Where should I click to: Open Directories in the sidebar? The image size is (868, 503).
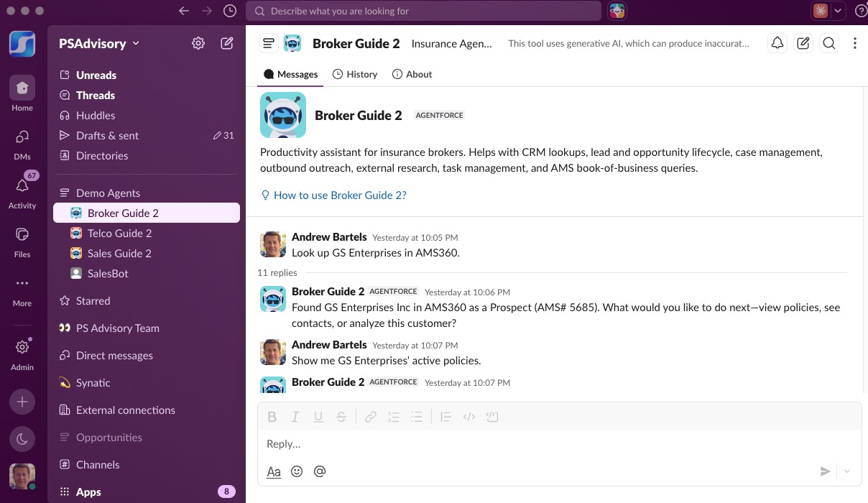tap(147, 155)
